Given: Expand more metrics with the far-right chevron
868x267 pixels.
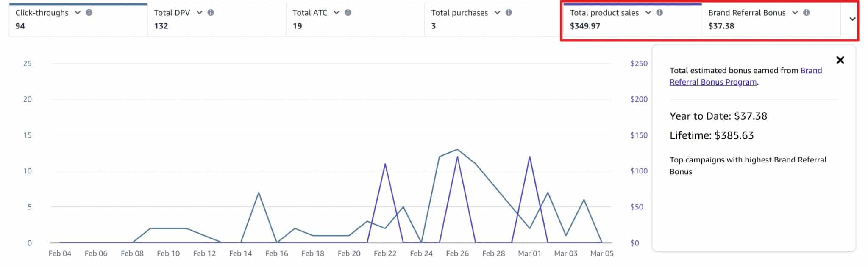Looking at the screenshot, I should click(x=852, y=19).
